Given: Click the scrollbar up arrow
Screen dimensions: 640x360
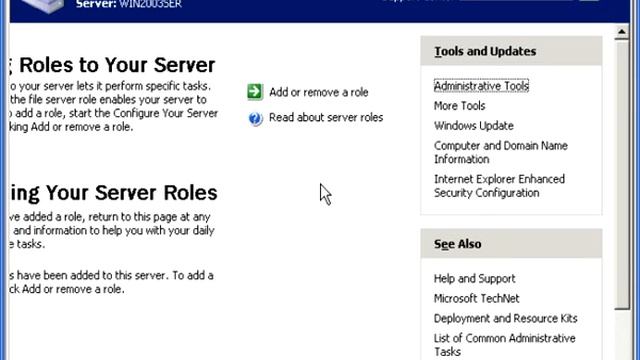Looking at the screenshot, I should click(622, 32).
